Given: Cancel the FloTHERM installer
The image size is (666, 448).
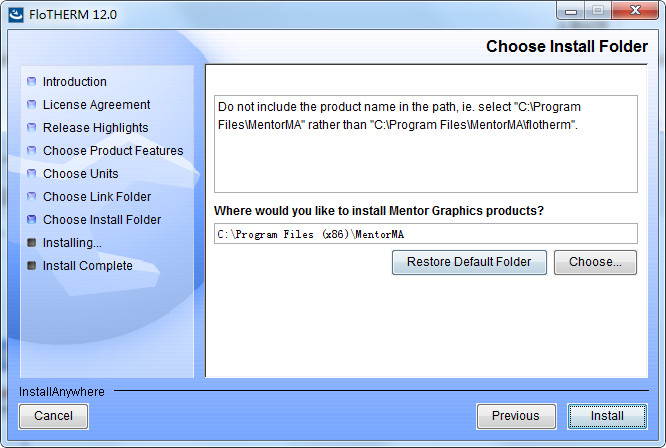Looking at the screenshot, I should (53, 416).
